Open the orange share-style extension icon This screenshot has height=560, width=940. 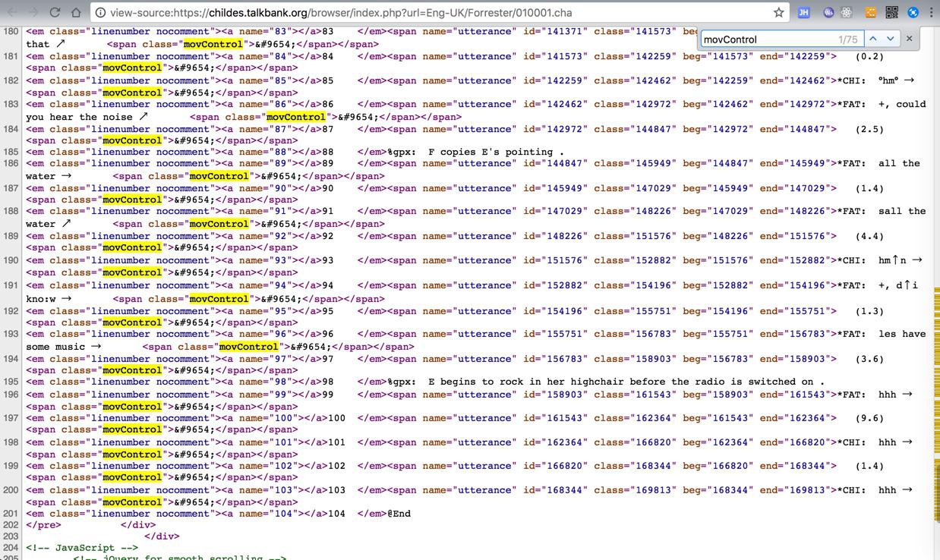(871, 12)
